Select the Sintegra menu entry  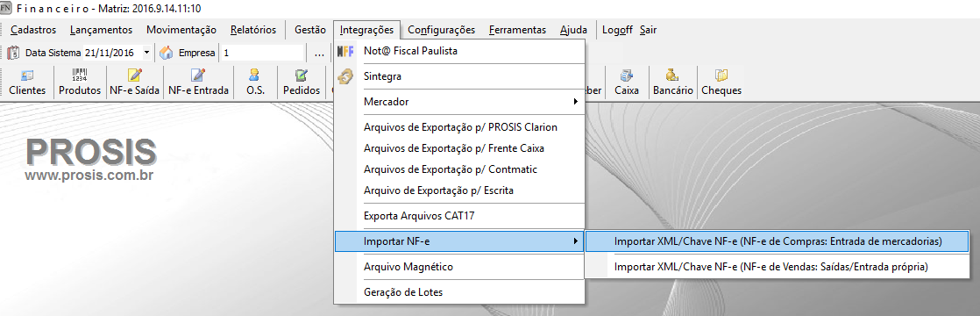tap(459, 76)
